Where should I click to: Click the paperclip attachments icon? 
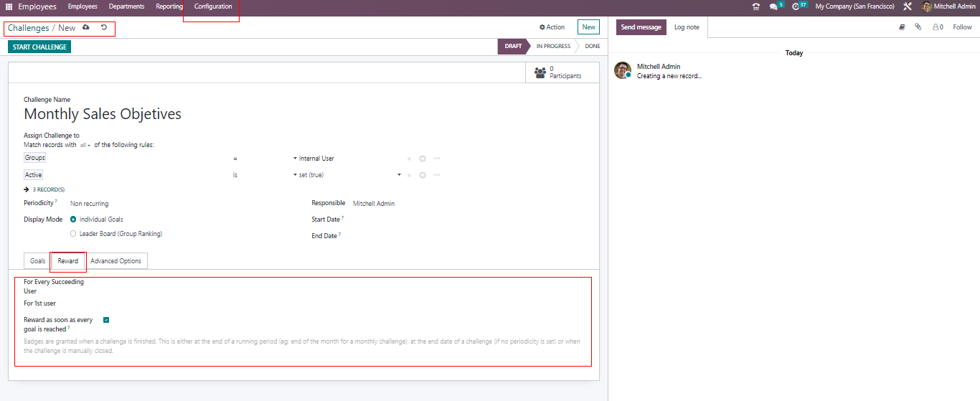(x=918, y=27)
